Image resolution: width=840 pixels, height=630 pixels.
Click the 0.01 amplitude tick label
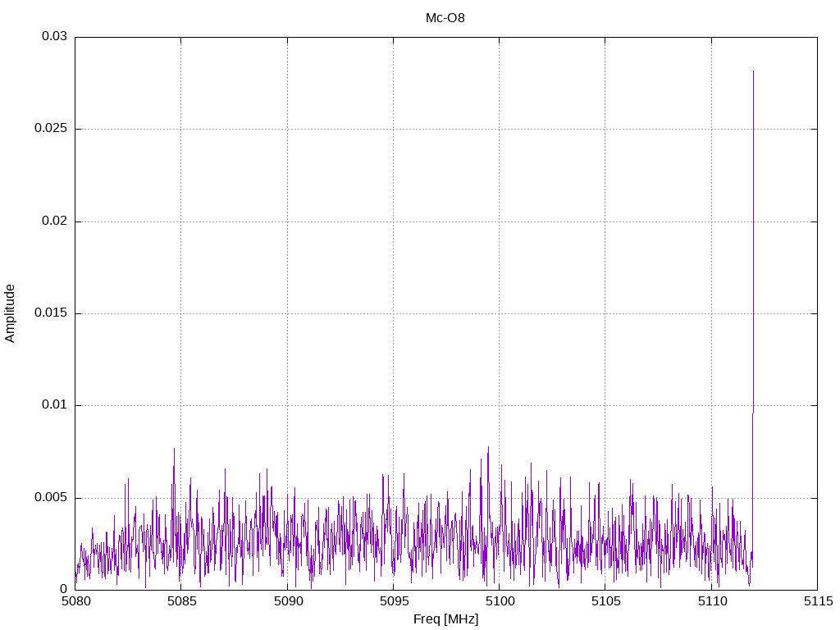tap(55, 405)
